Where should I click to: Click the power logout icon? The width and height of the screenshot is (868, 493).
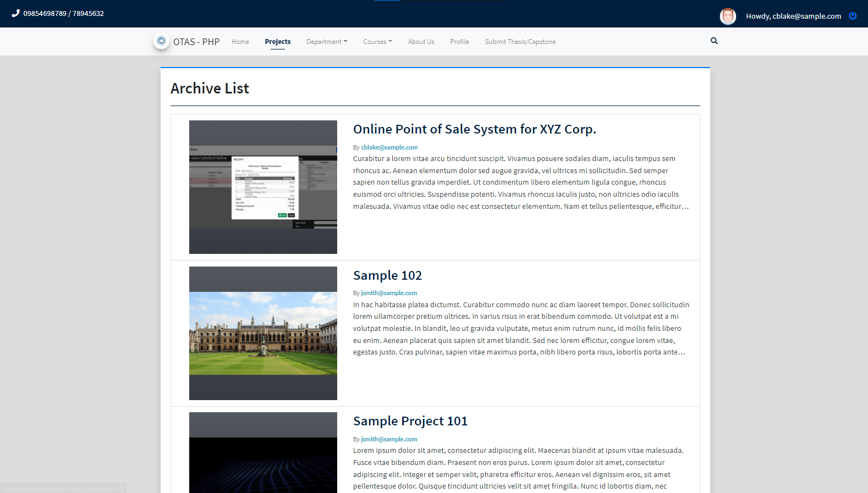[853, 16]
